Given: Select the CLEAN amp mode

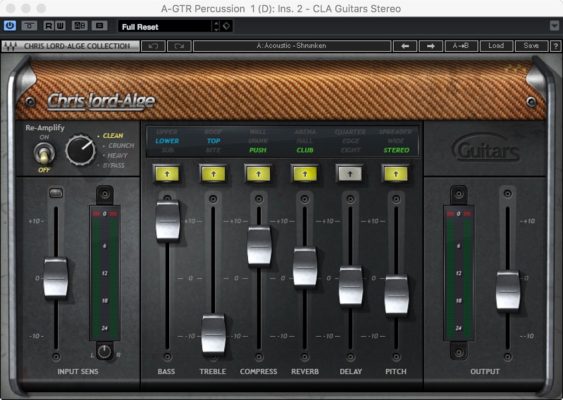Looking at the screenshot, I should click(x=113, y=136).
